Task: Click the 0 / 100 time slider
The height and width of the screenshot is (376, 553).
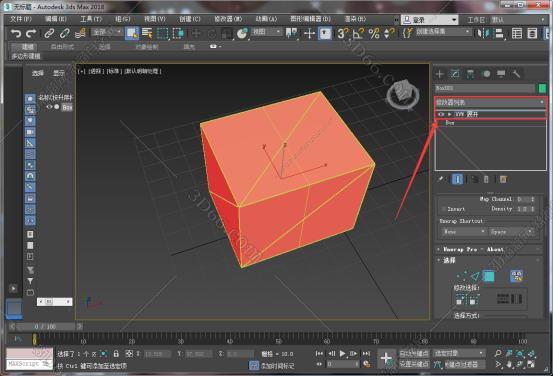Action: coord(45,327)
